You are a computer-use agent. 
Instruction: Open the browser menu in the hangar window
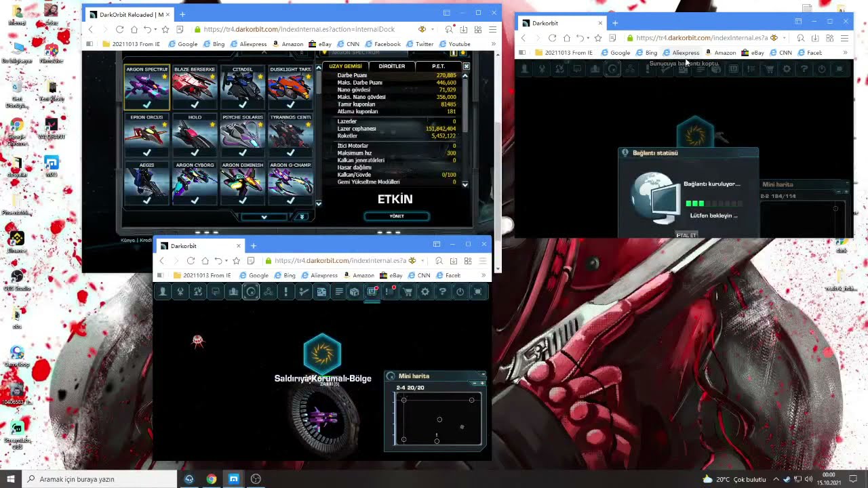[492, 29]
